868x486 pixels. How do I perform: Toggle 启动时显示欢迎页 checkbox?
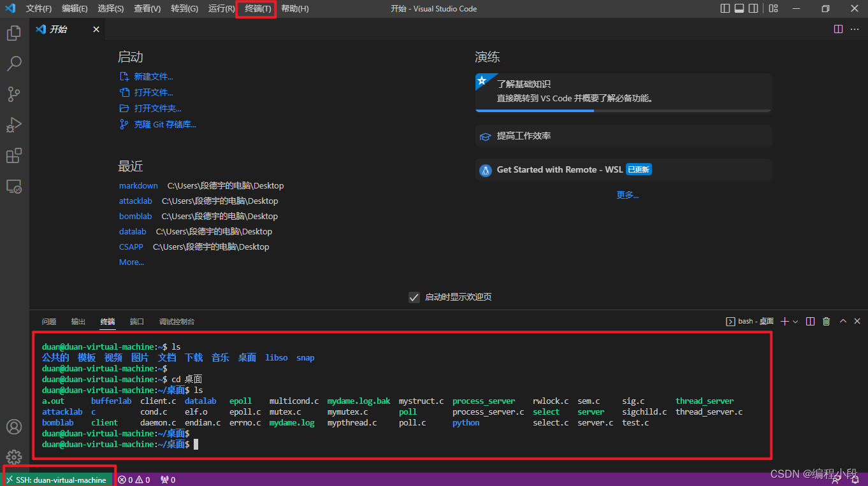[x=414, y=297]
